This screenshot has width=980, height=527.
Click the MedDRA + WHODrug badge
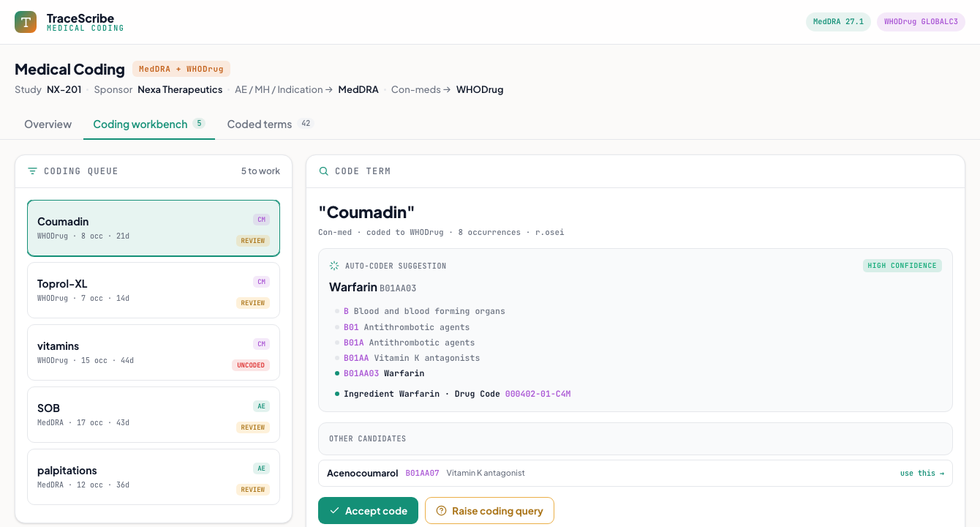click(x=181, y=69)
